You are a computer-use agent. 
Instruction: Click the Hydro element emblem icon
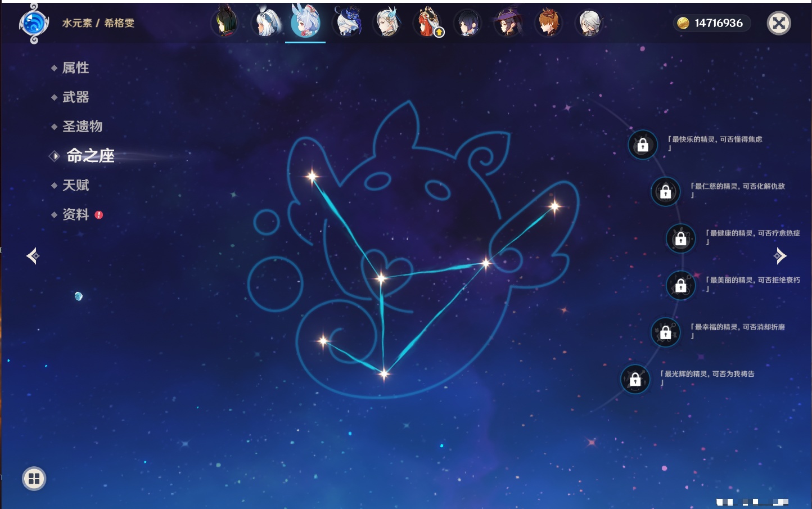click(33, 24)
